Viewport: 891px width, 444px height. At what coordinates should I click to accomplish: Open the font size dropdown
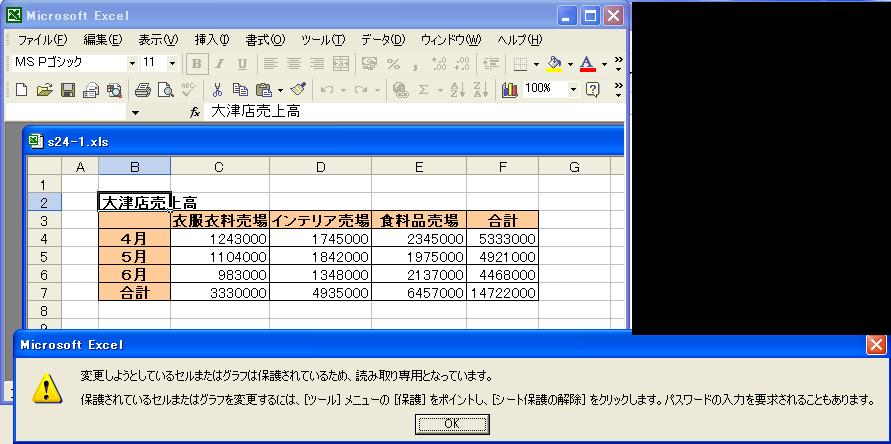click(172, 64)
